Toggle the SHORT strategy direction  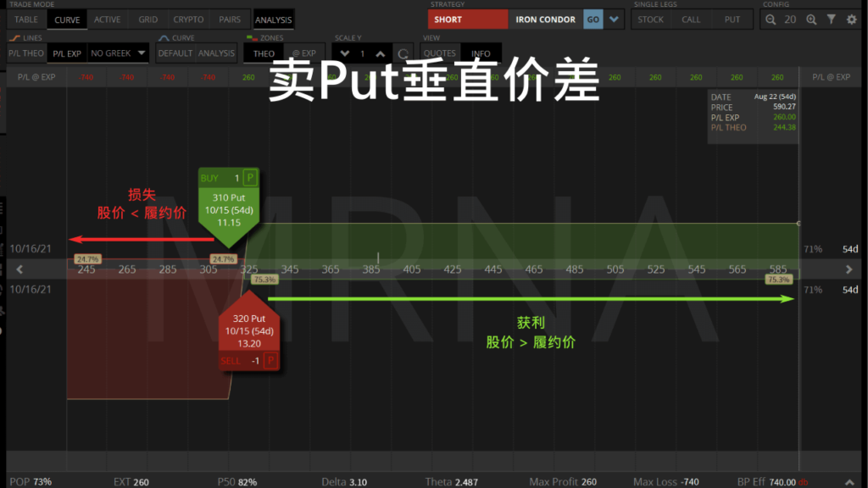point(468,19)
